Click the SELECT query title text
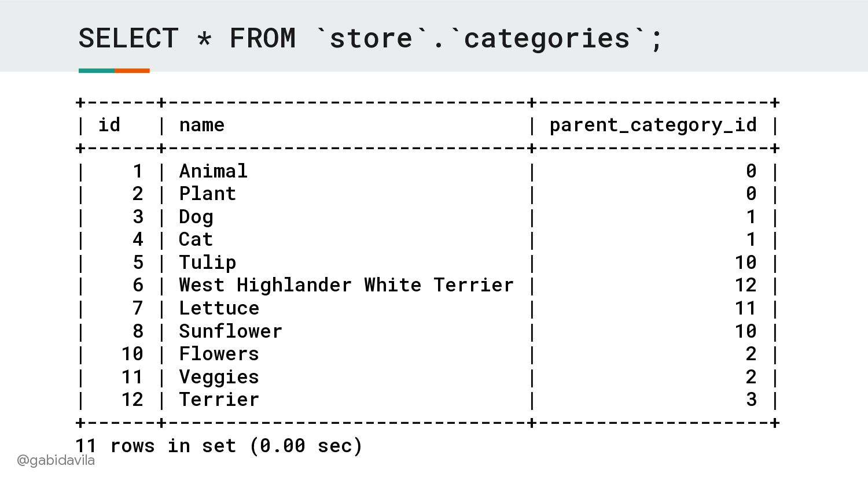This screenshot has height=488, width=868. click(370, 39)
